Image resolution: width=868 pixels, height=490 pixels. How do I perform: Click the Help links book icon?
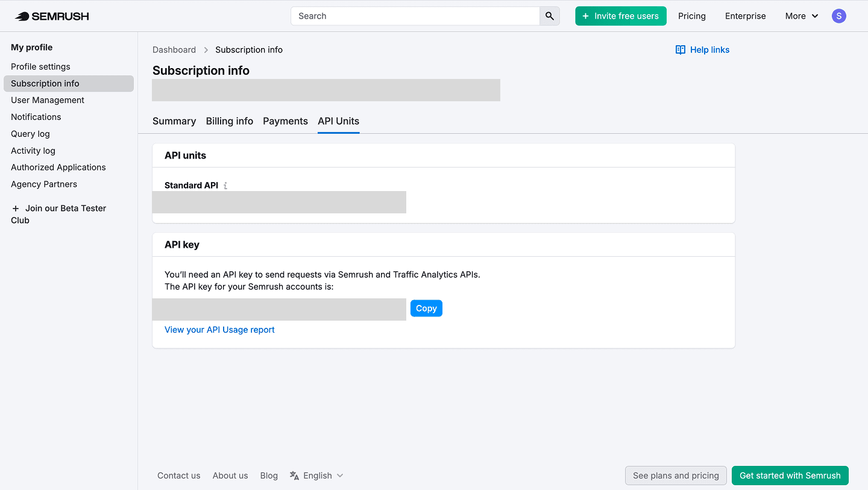(x=681, y=50)
